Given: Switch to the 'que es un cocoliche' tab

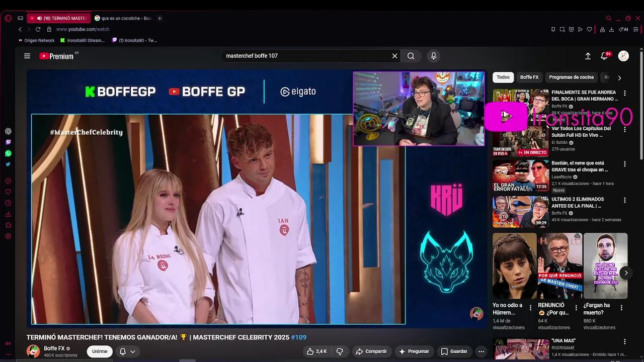Looking at the screenshot, I should coord(123,18).
